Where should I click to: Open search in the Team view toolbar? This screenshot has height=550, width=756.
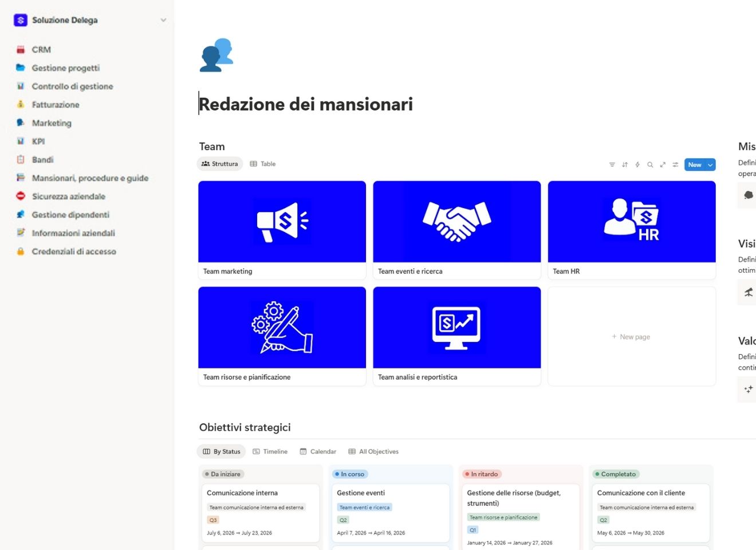649,164
